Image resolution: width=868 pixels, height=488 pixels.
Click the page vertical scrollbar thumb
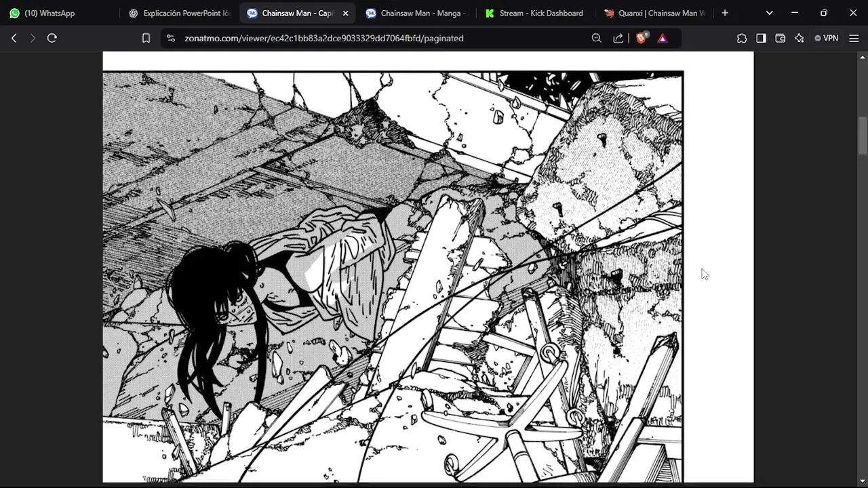tap(863, 136)
